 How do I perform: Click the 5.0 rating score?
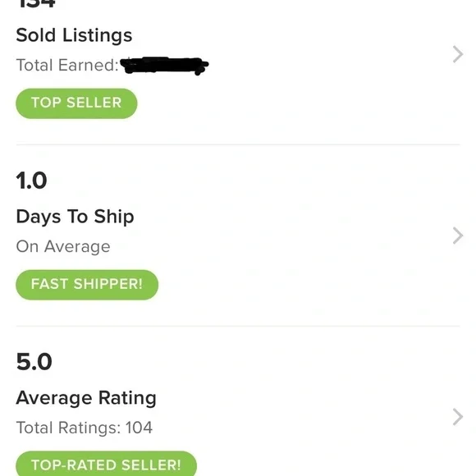(34, 362)
